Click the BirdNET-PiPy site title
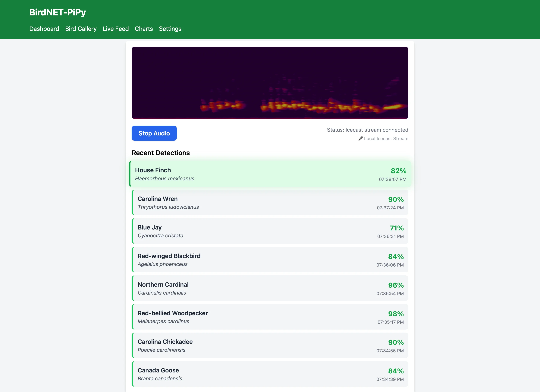Image resolution: width=540 pixels, height=392 pixels. tap(57, 12)
